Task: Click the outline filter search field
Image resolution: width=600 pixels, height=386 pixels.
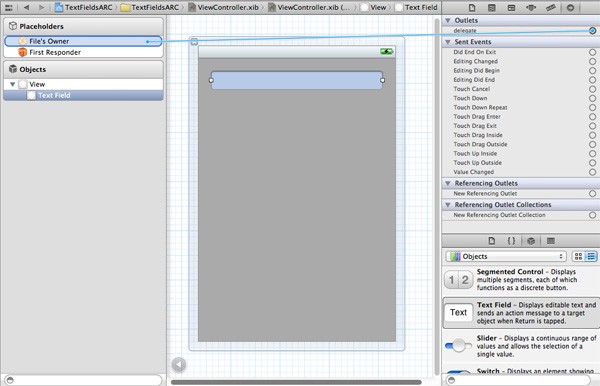Action: click(83, 380)
